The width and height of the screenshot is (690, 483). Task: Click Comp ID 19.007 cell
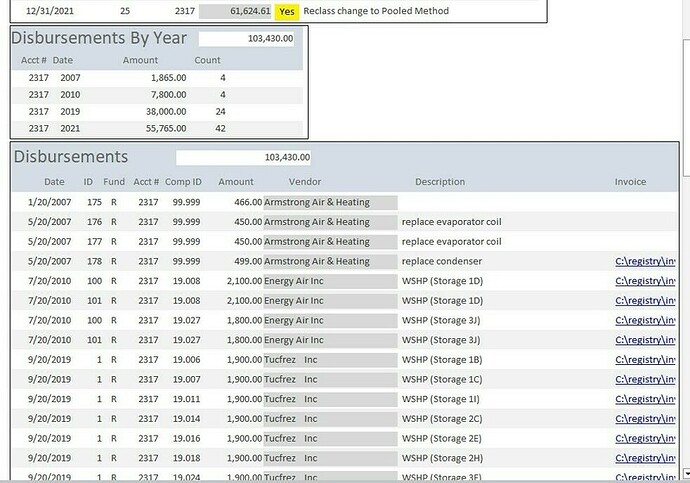pos(186,380)
